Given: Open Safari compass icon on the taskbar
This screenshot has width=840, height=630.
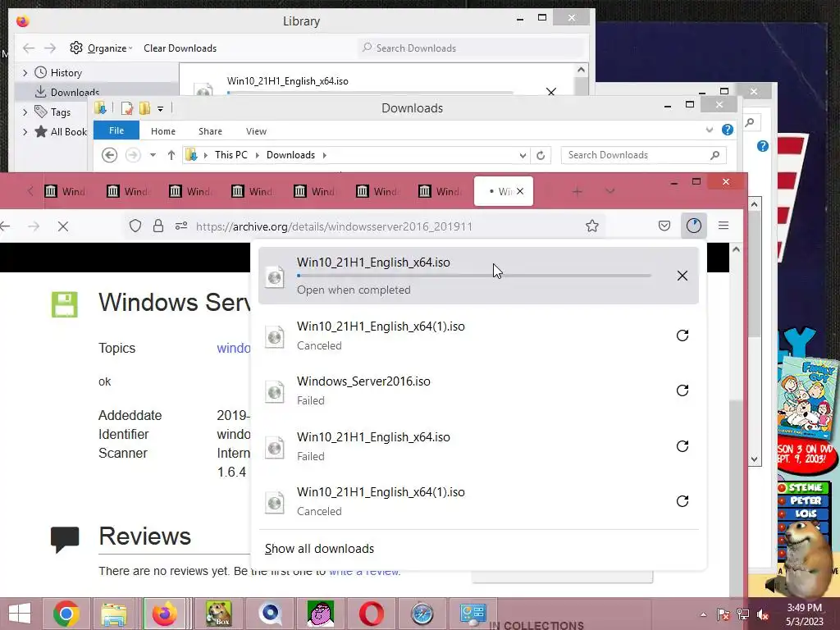Looking at the screenshot, I should coord(422,614).
